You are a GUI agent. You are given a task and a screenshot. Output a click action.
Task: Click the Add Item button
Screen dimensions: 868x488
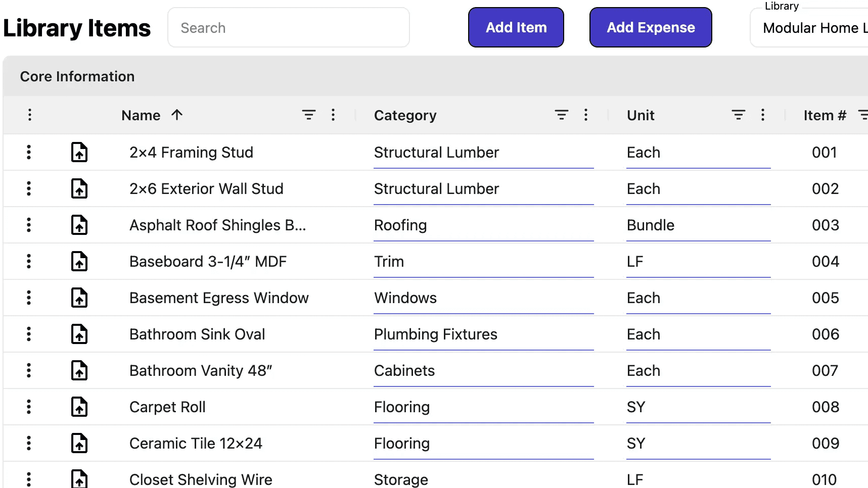(x=516, y=27)
